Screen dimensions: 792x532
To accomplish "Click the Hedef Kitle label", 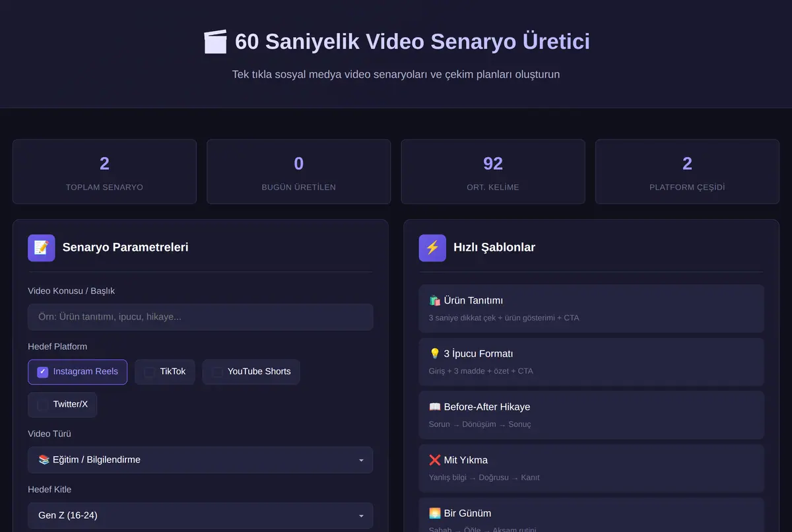I will point(49,489).
